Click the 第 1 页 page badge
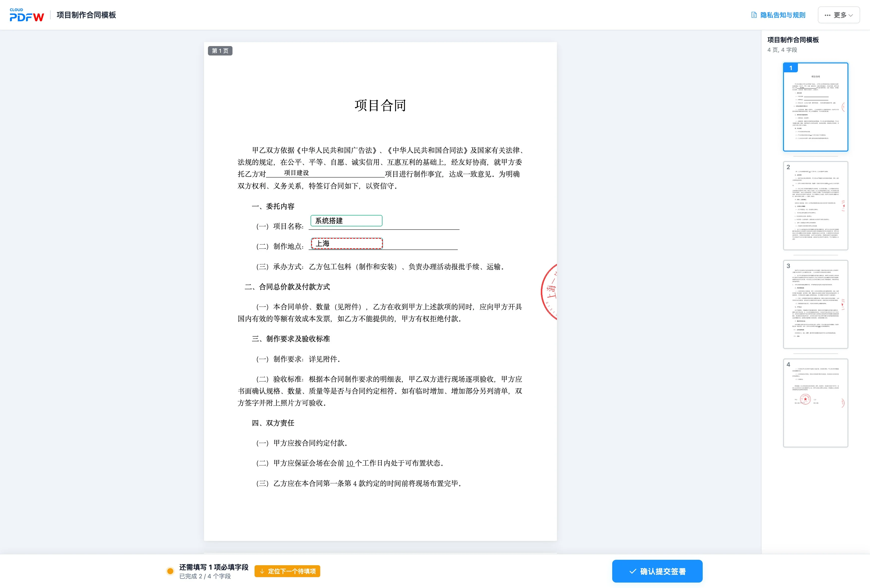This screenshot has width=870, height=588. coord(220,51)
